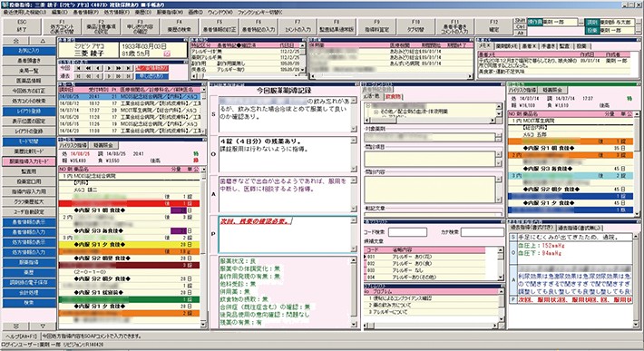This screenshot has width=644, height=351.
Task: Click single down triangle at sidebar bottom
Action: tap(43, 326)
